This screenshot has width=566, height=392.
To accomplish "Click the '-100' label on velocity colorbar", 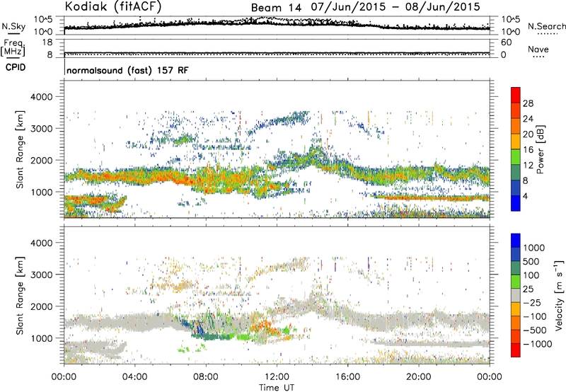I will click(535, 316).
